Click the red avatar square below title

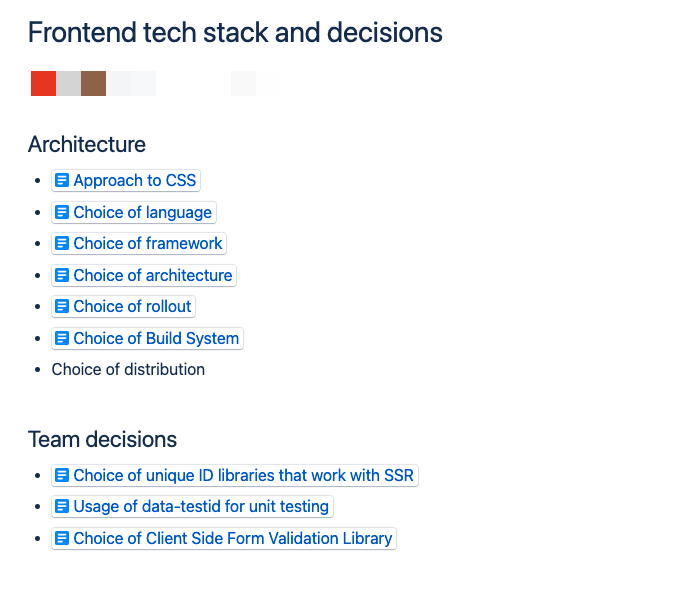point(43,83)
